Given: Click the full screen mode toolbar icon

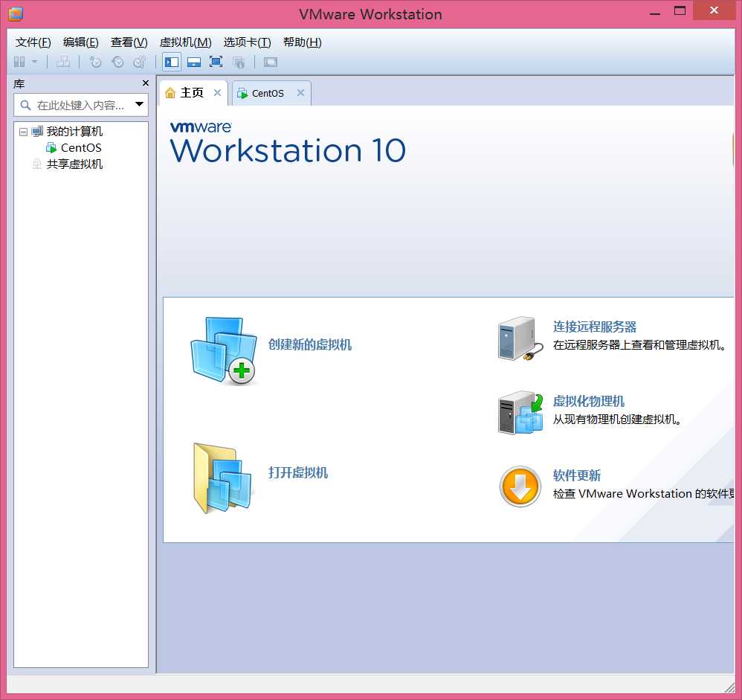Looking at the screenshot, I should click(216, 62).
